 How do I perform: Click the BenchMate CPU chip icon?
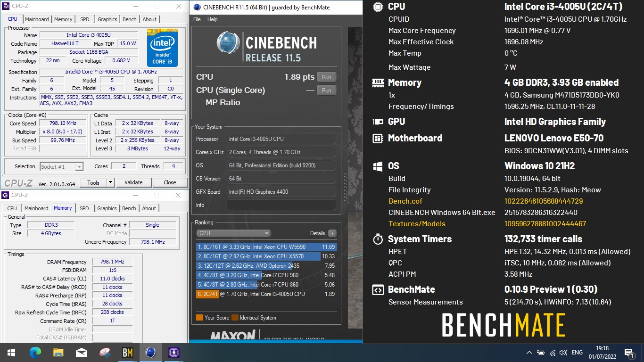pos(378,7)
